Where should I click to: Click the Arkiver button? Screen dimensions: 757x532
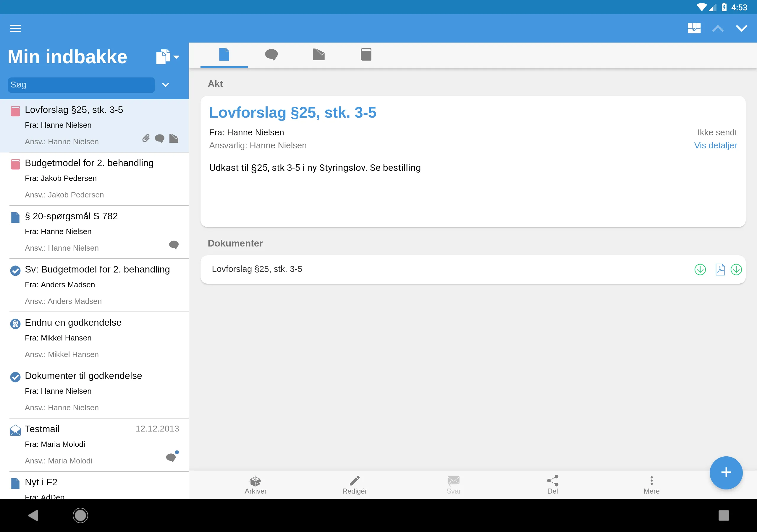pos(255,485)
